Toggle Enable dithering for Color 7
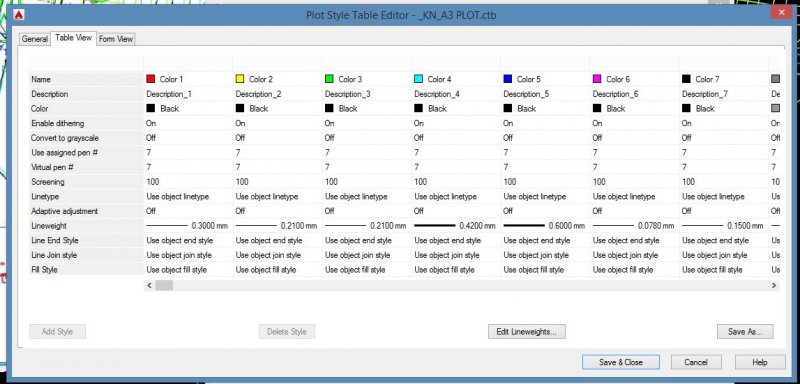 (x=723, y=123)
